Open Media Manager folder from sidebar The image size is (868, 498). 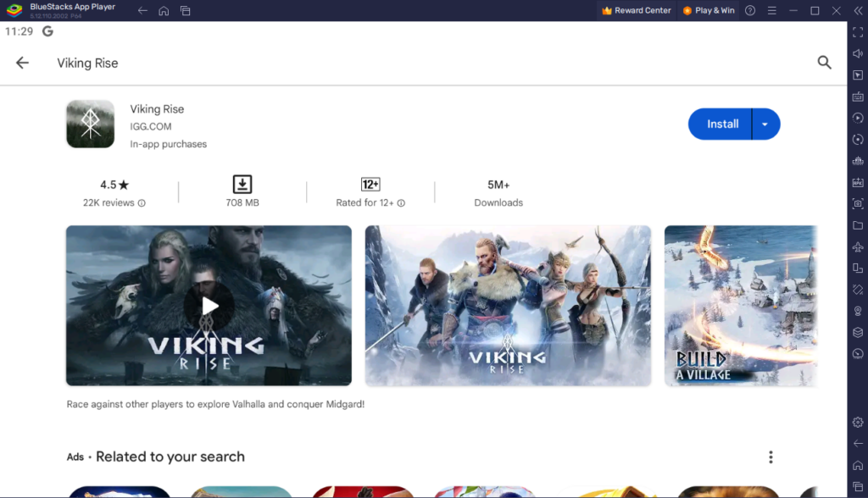857,225
